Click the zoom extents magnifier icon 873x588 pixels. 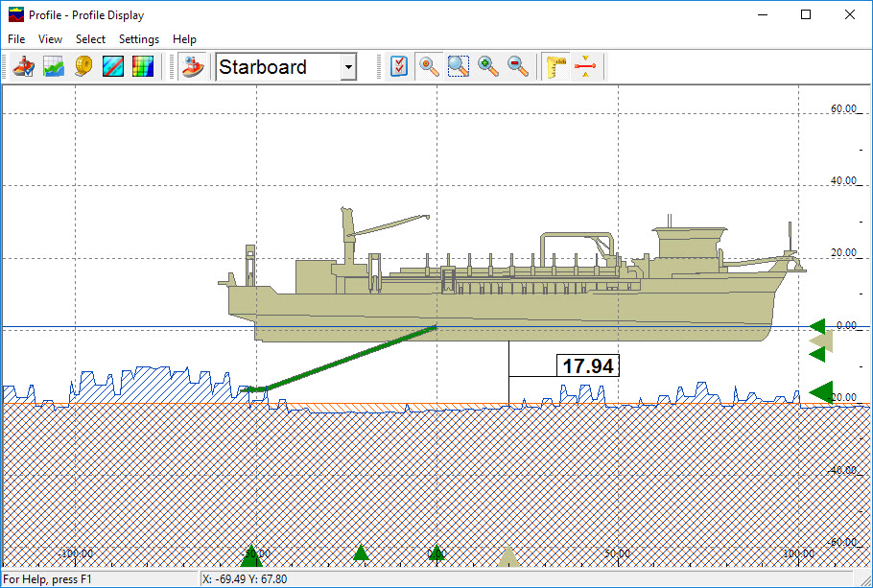[429, 67]
